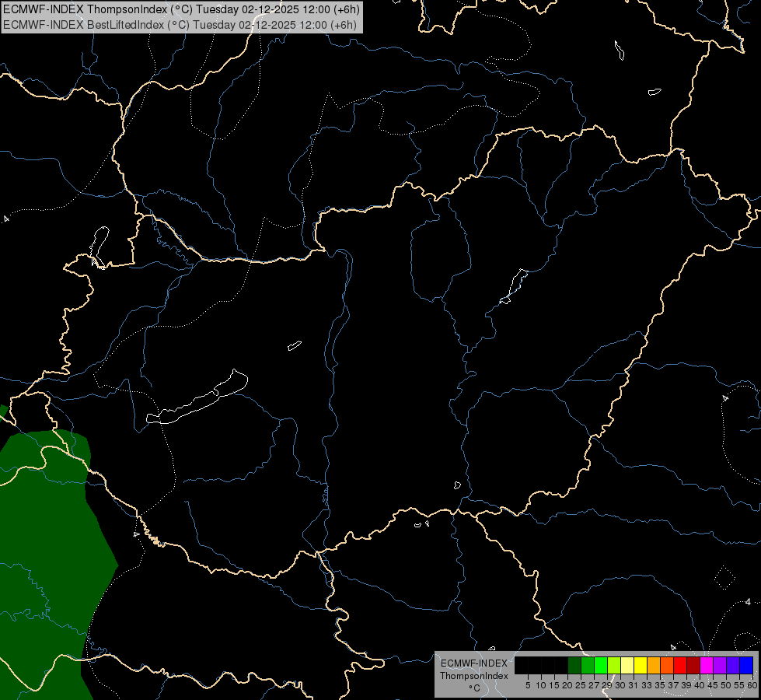Click legend tick value 45

click(713, 685)
